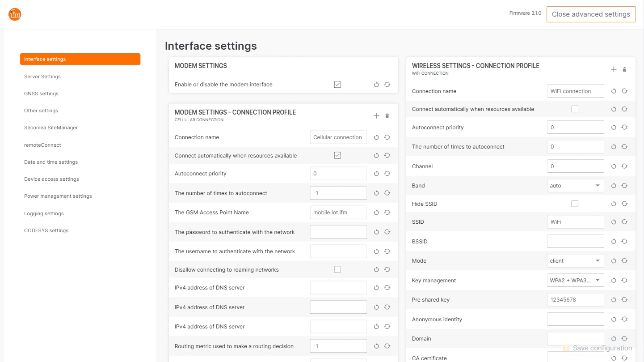The width and height of the screenshot is (644, 362).
Task: Click the sync arrows icon beside Pre shared key
Action: 624,300
